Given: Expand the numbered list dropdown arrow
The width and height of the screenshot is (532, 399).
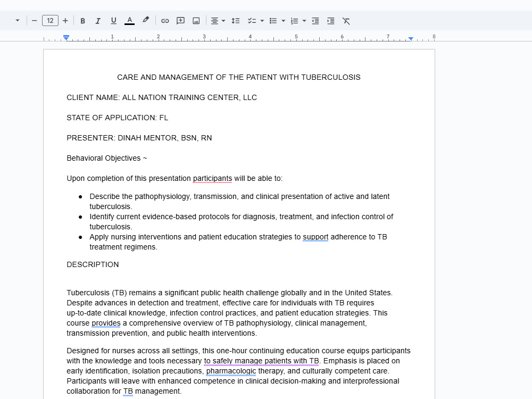Looking at the screenshot, I should tap(304, 21).
